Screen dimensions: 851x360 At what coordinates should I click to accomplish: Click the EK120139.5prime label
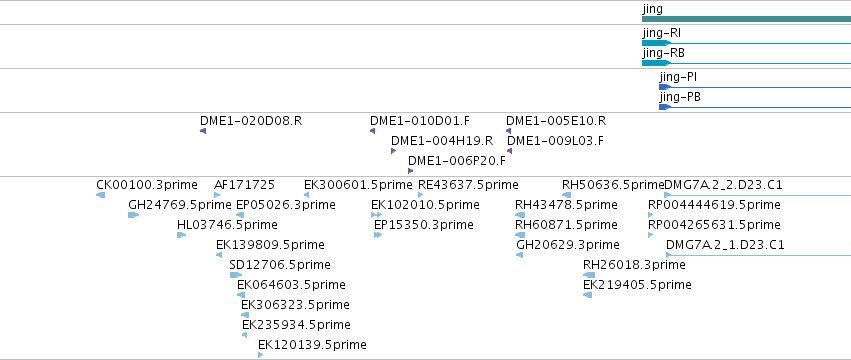pyautogui.click(x=312, y=345)
